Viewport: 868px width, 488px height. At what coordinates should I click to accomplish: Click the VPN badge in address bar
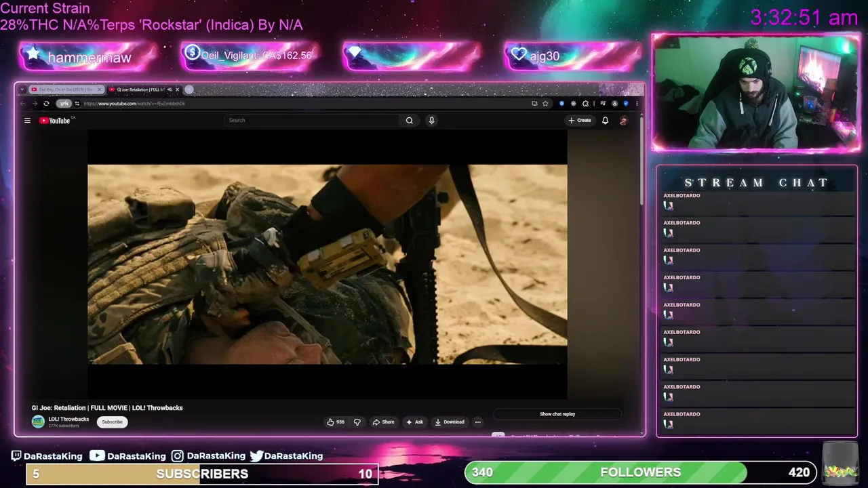click(64, 104)
